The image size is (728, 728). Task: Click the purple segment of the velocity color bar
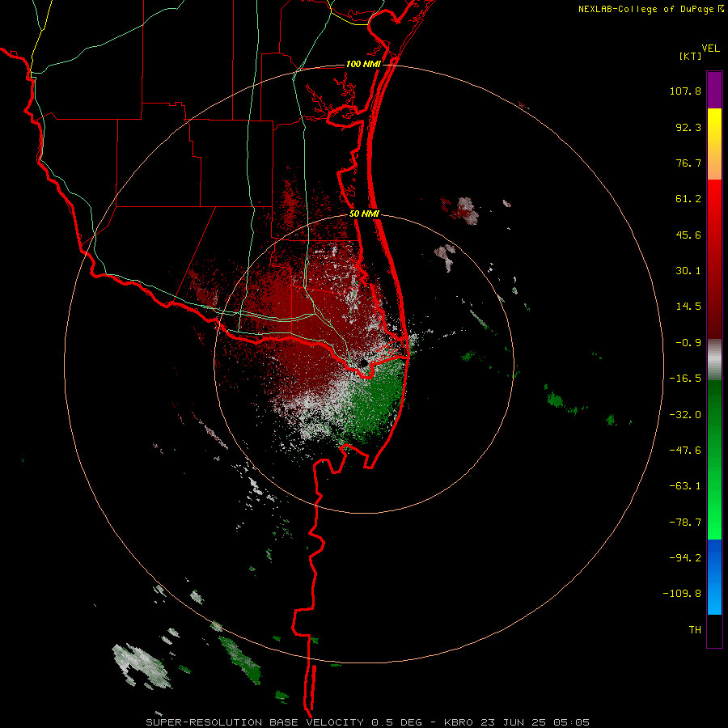(714, 90)
